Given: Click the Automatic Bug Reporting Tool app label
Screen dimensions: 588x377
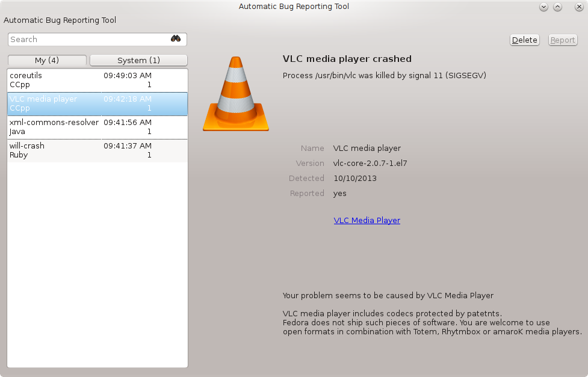Looking at the screenshot, I should 60,20.
